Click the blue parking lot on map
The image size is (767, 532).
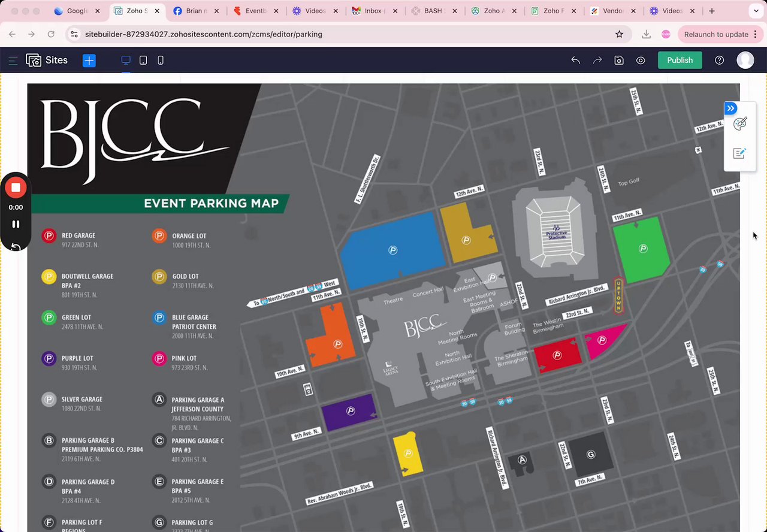392,250
